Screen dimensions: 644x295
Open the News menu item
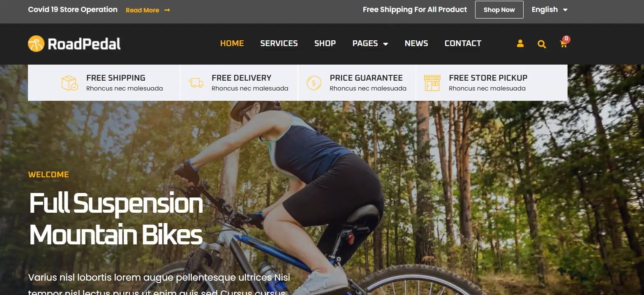coord(416,43)
